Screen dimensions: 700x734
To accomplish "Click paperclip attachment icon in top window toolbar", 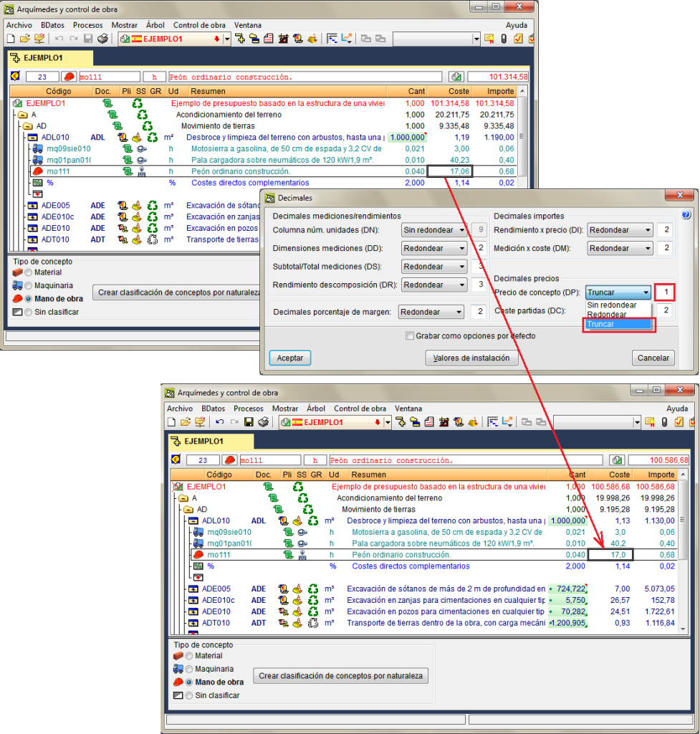I will click(x=504, y=39).
